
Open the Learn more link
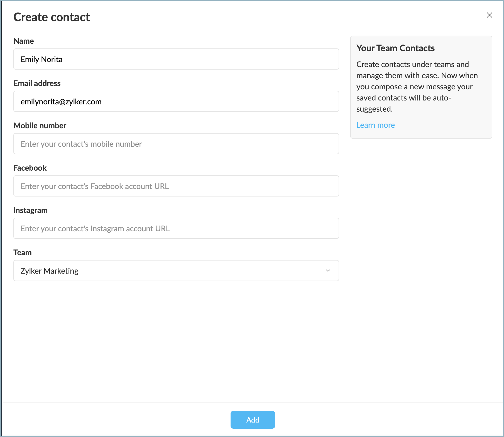(x=375, y=125)
